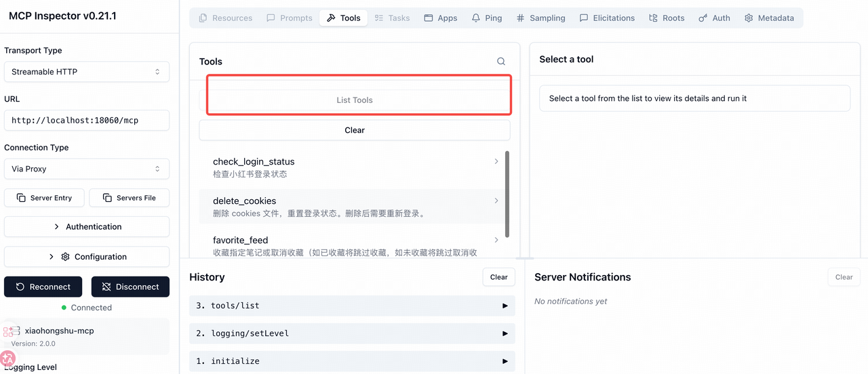Image resolution: width=868 pixels, height=374 pixels.
Task: Expand the tools/list history entry
Action: [352, 306]
